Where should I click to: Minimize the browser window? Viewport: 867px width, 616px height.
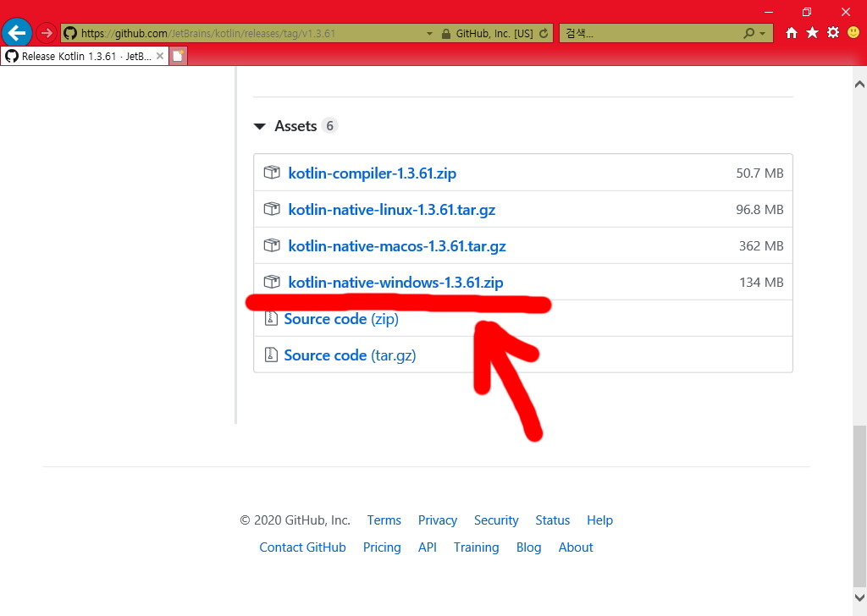pyautogui.click(x=769, y=12)
